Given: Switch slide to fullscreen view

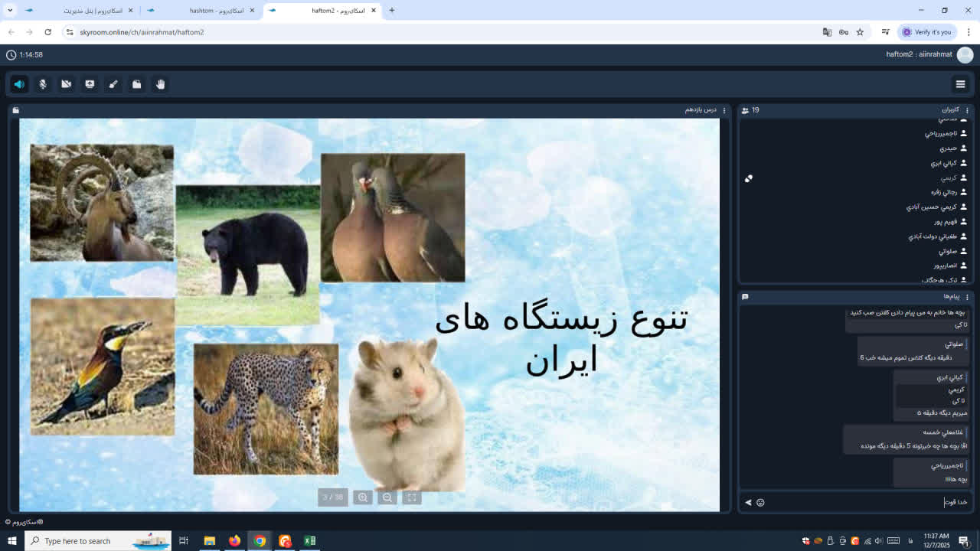Looking at the screenshot, I should 411,497.
